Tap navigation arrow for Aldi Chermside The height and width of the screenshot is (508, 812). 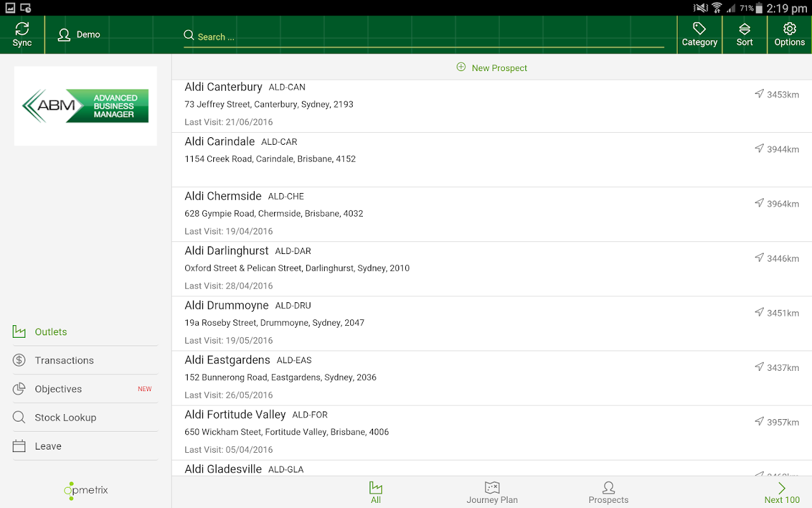(x=759, y=203)
